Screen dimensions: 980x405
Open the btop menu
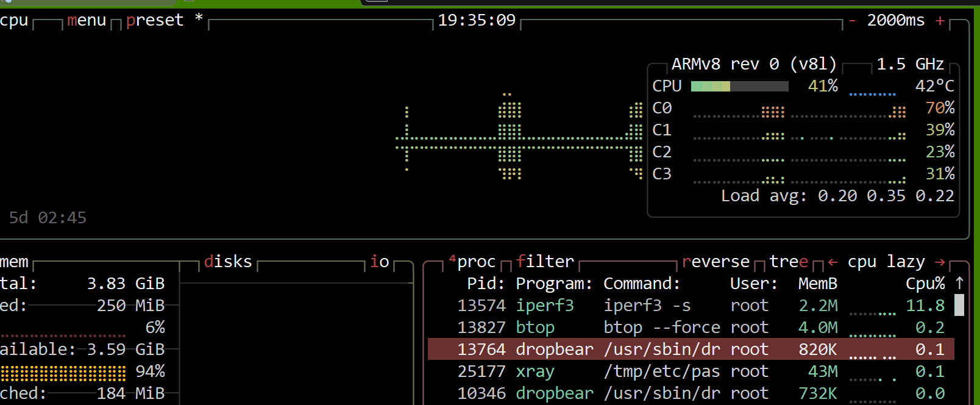(x=87, y=21)
